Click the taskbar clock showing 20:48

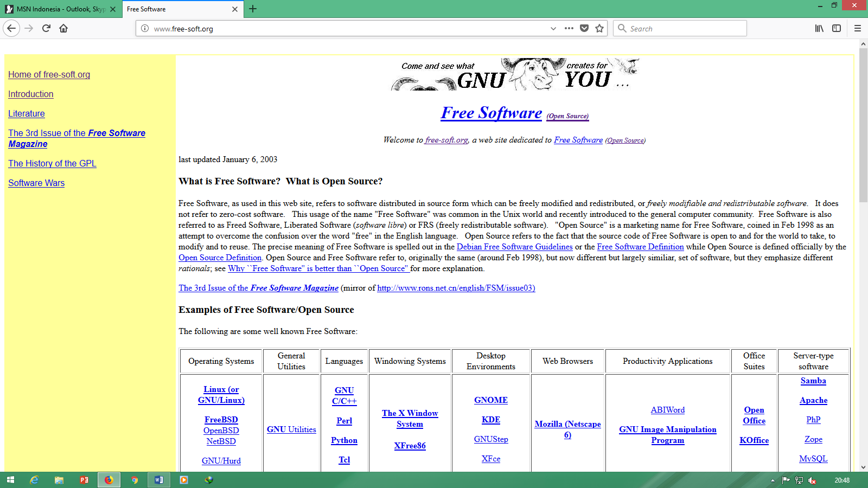(842, 480)
